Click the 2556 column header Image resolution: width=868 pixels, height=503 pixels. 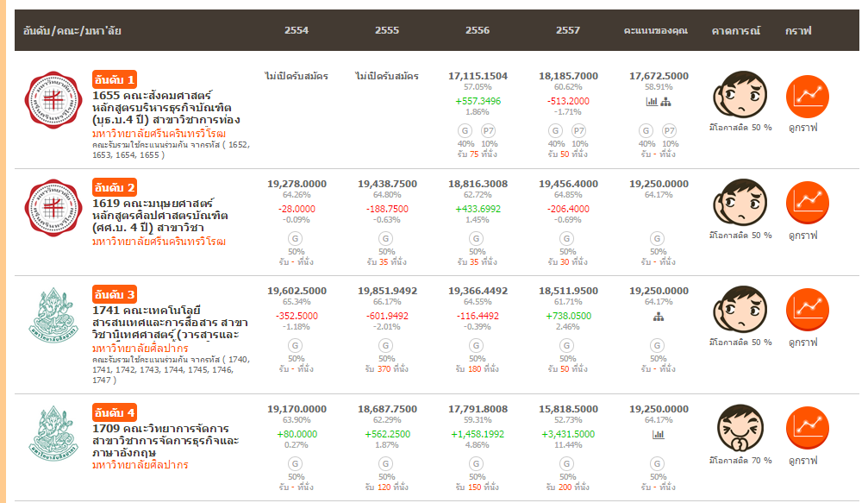pos(478,30)
